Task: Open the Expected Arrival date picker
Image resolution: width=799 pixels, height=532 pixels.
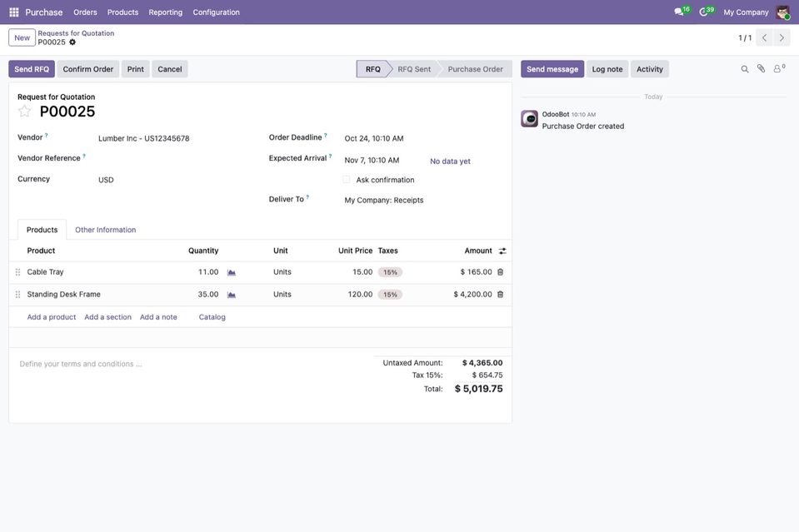Action: [x=372, y=161]
